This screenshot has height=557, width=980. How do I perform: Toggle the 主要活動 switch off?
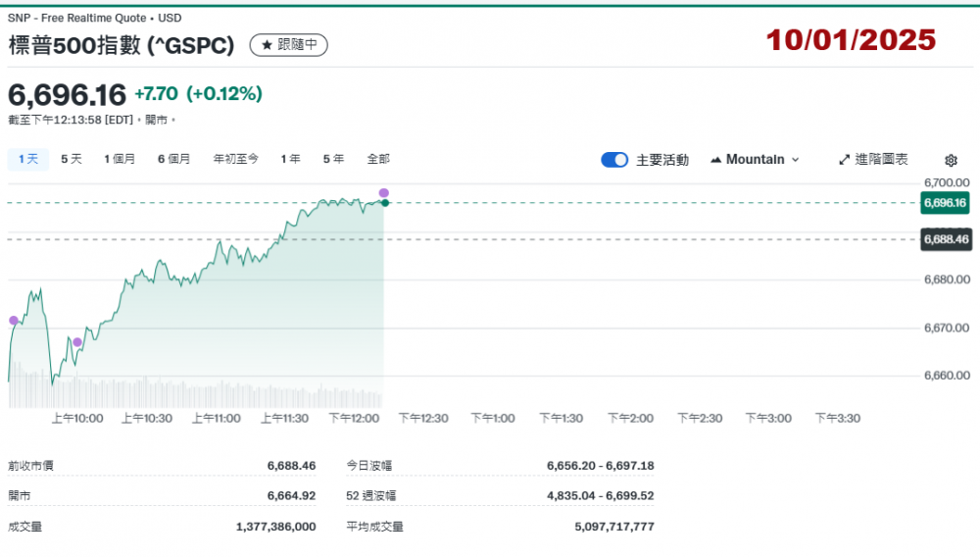pyautogui.click(x=614, y=160)
